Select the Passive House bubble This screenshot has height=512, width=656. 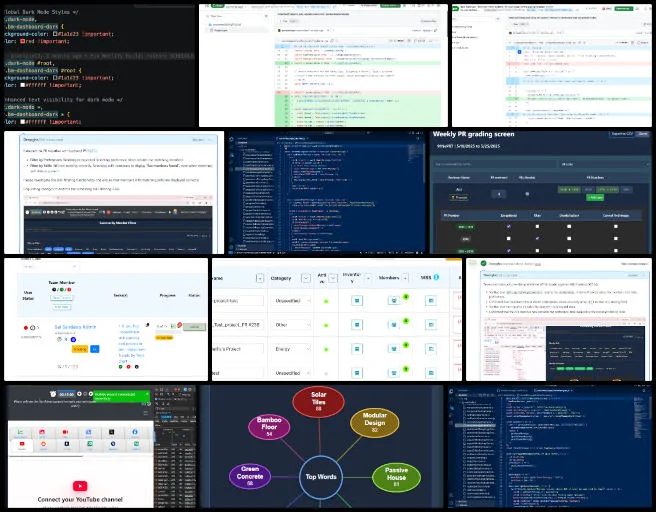coord(396,477)
